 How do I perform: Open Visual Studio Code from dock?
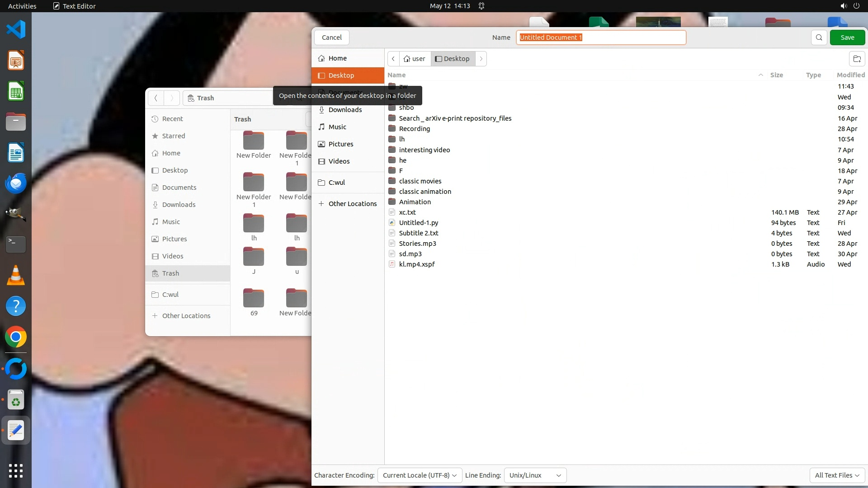pos(16,30)
